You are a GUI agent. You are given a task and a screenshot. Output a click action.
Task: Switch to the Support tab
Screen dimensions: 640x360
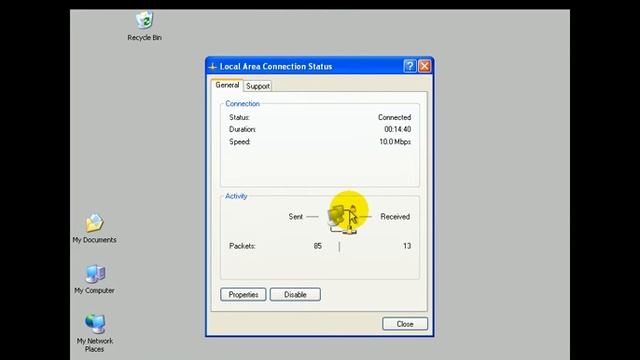click(258, 86)
